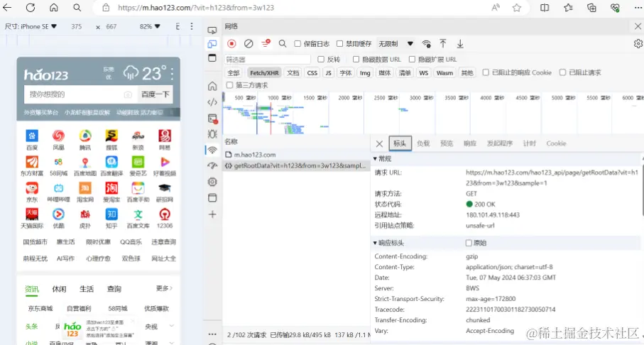
Task: Add more tools with plus icon
Action: [x=212, y=214]
